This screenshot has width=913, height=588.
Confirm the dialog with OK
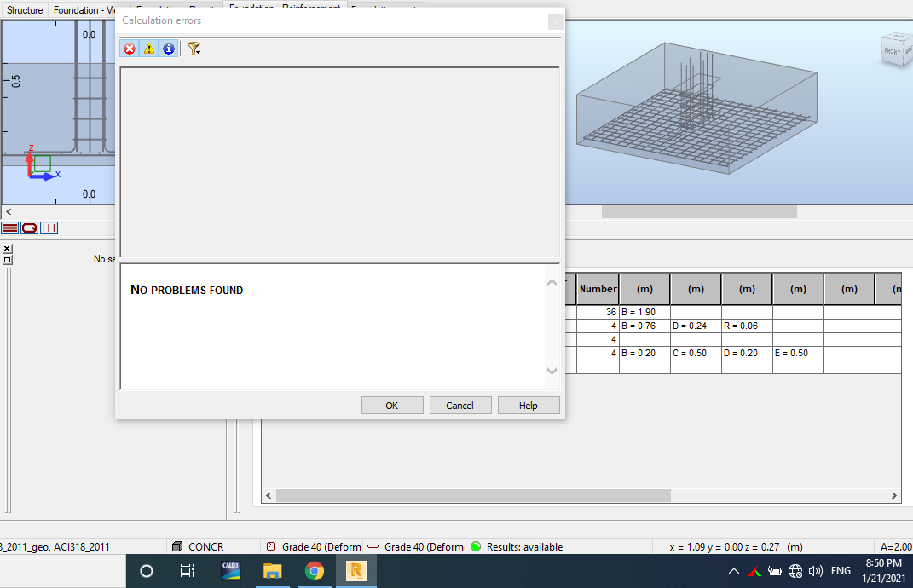[392, 405]
